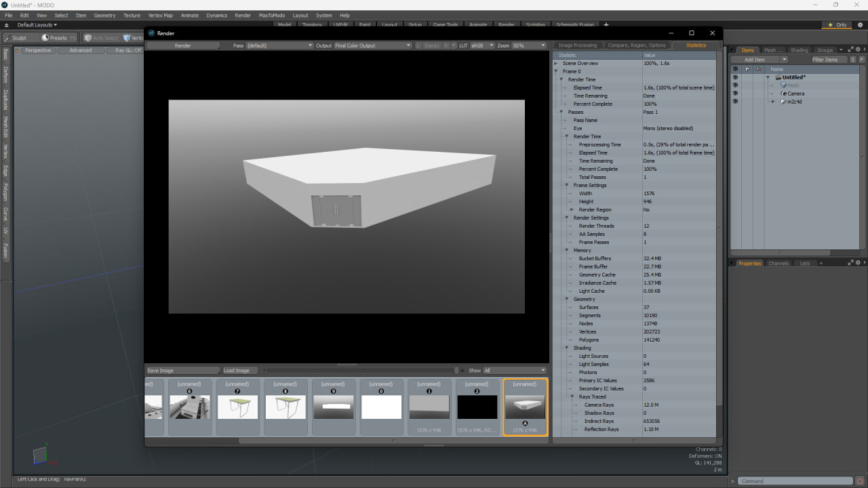Click the MODO app icon in title bar
Image resolution: width=868 pixels, height=488 pixels.
(5, 5)
